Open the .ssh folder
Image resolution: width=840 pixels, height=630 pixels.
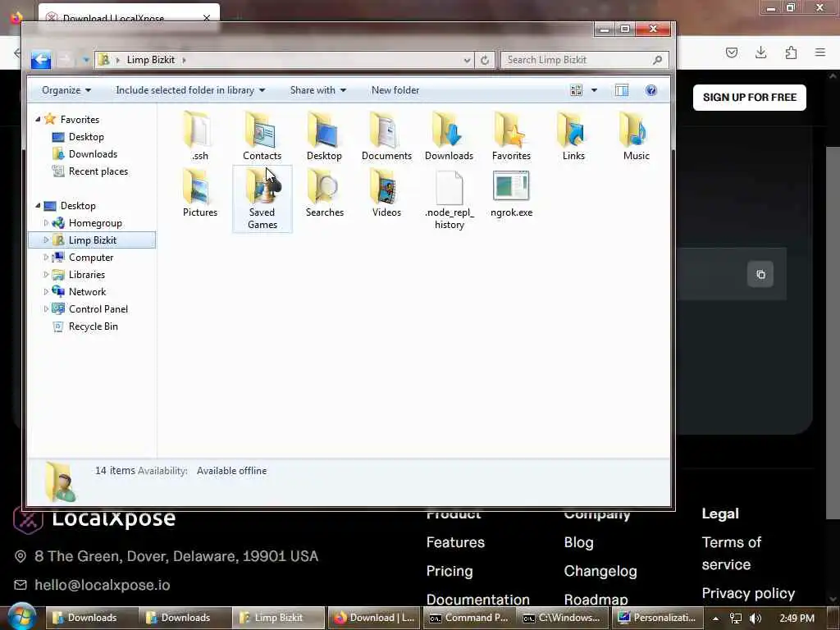[x=200, y=135]
